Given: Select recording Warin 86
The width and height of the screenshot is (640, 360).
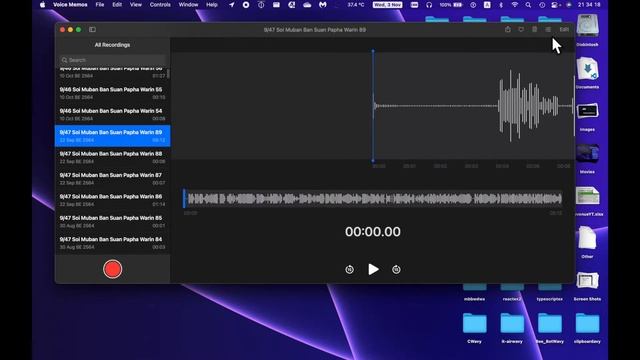Looking at the screenshot, I should pos(112,200).
